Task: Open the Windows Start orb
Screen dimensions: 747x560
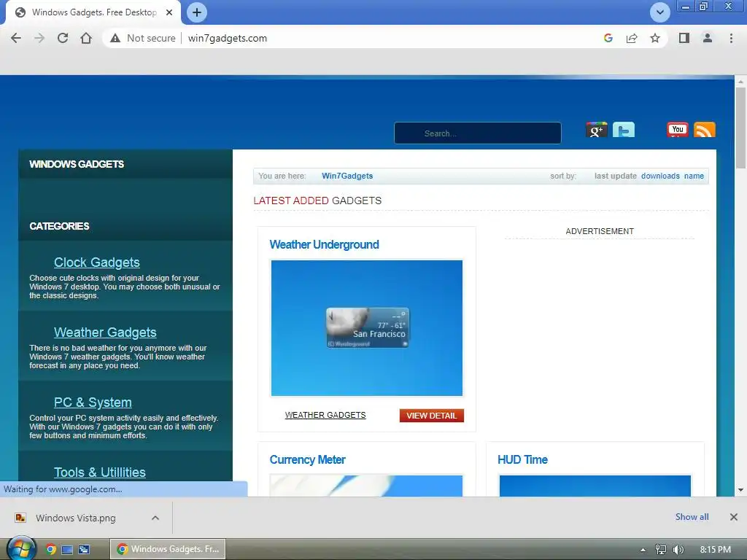Action: click(21, 548)
